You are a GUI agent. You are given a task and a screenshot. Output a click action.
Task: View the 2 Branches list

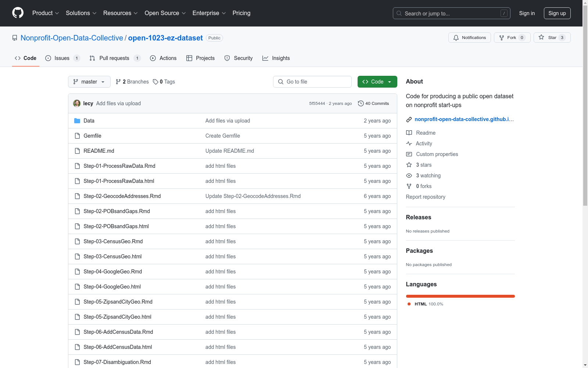(132, 82)
